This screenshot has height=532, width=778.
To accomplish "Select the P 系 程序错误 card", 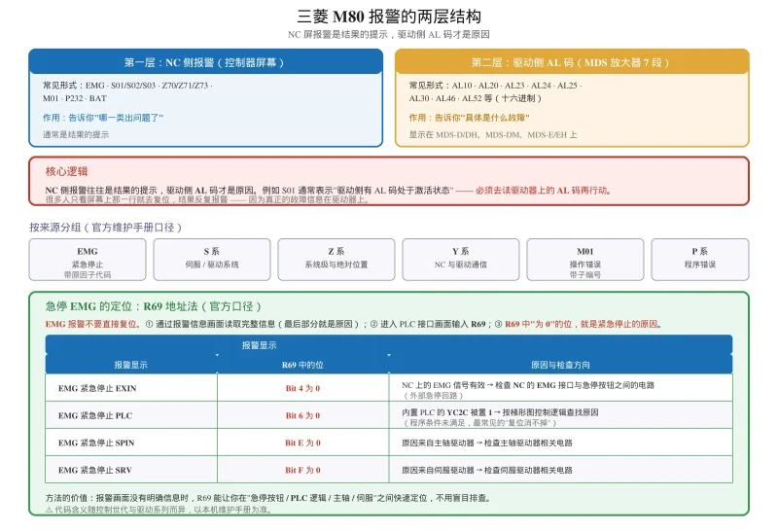I will (x=700, y=260).
